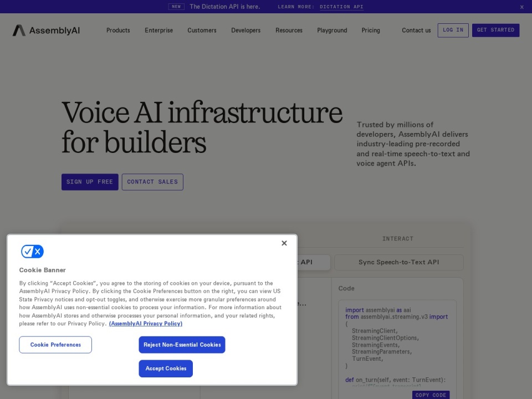Click the AssemblyAI logo in the header
Image resolution: width=532 pixels, height=399 pixels.
point(46,30)
